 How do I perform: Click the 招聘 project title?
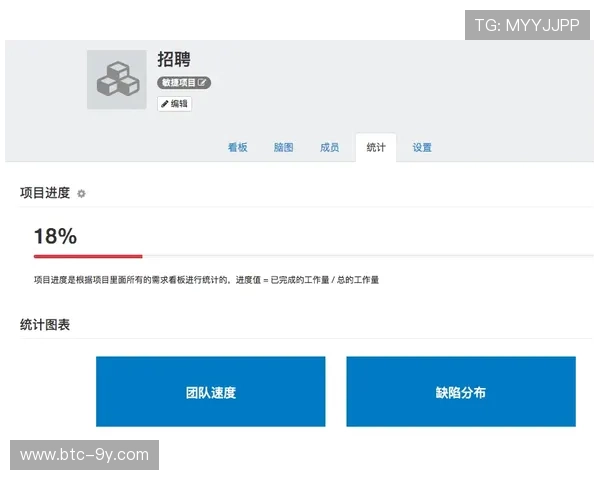click(x=174, y=60)
